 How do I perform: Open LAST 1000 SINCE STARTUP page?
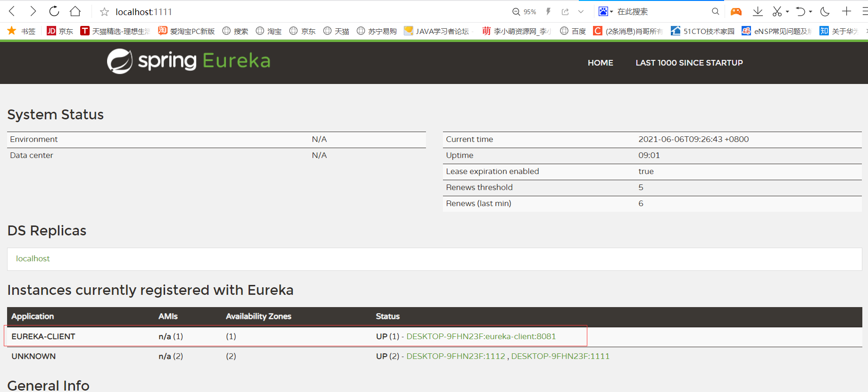coord(689,63)
